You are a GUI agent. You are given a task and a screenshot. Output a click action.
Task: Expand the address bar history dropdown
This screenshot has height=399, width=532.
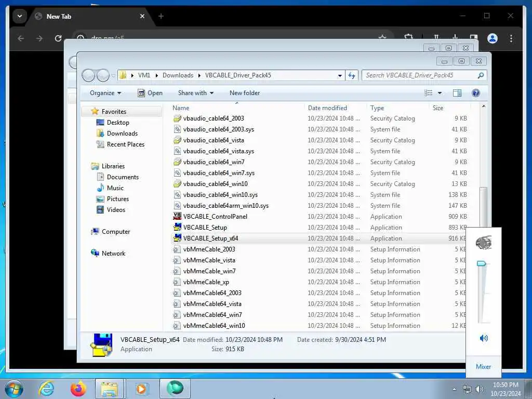[x=340, y=76]
